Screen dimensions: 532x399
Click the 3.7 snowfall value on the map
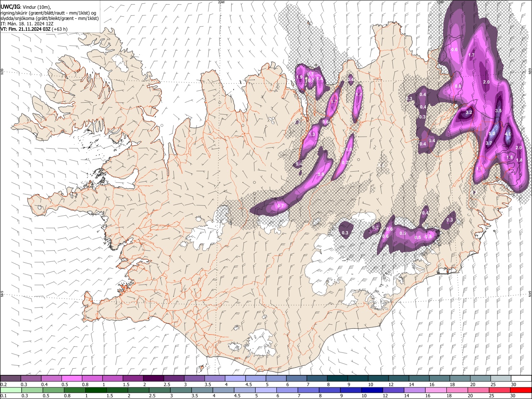click(489, 143)
